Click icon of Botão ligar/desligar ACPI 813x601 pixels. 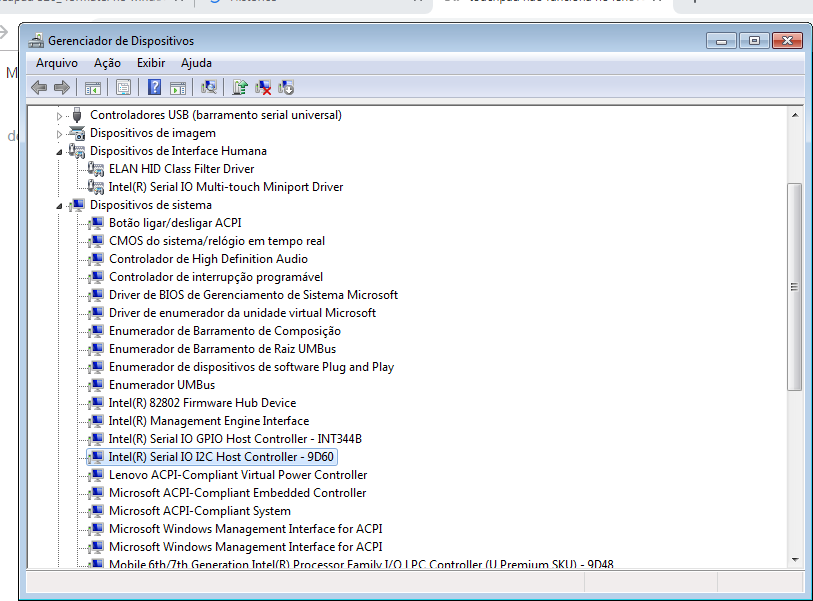coord(96,223)
